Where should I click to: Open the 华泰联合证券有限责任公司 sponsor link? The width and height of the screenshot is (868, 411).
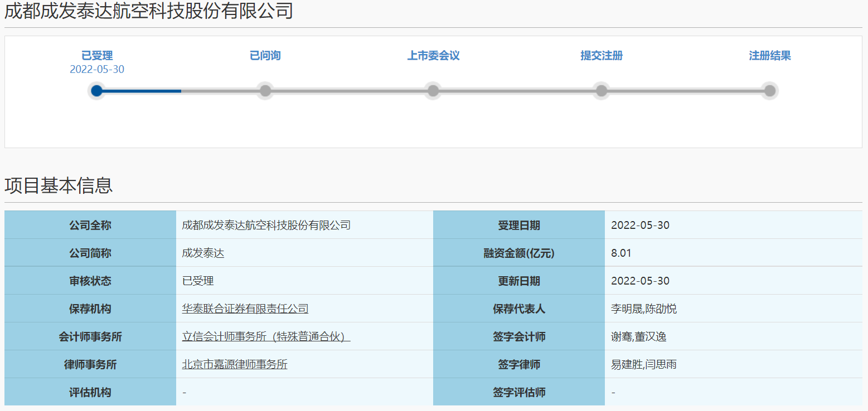pos(245,309)
